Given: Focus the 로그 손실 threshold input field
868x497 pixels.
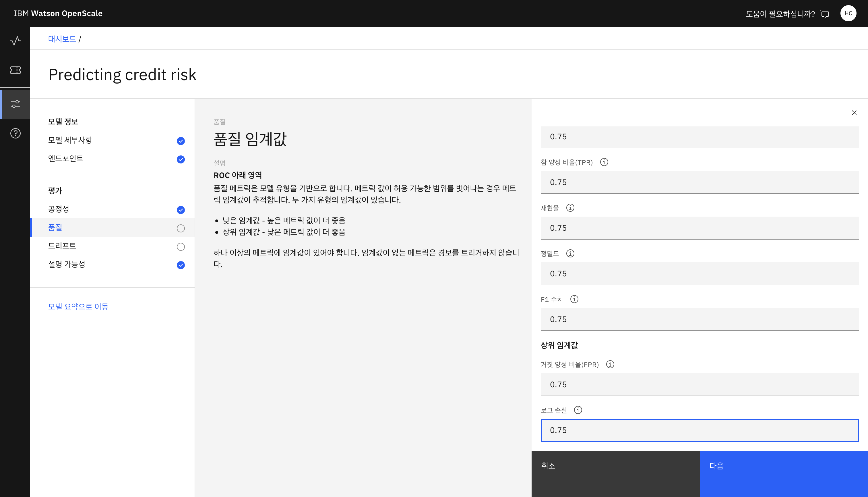Looking at the screenshot, I should 699,430.
